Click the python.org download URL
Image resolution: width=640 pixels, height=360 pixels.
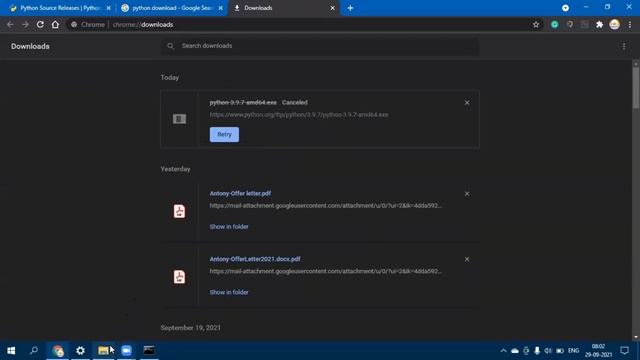[299, 115]
